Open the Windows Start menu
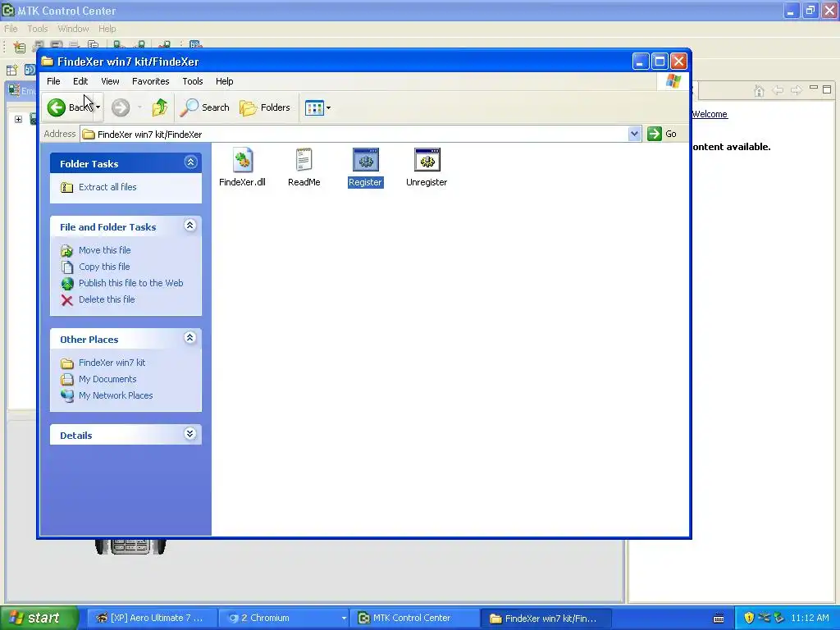 point(38,619)
